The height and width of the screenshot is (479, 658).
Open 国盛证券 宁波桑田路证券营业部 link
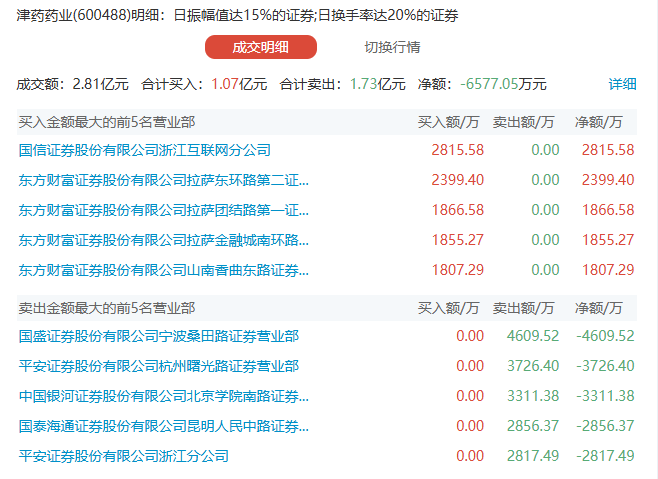tap(159, 336)
